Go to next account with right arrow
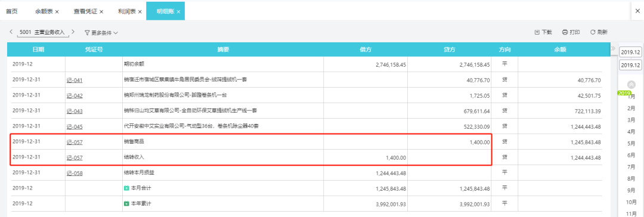The height and width of the screenshot is (217, 644). [x=73, y=32]
